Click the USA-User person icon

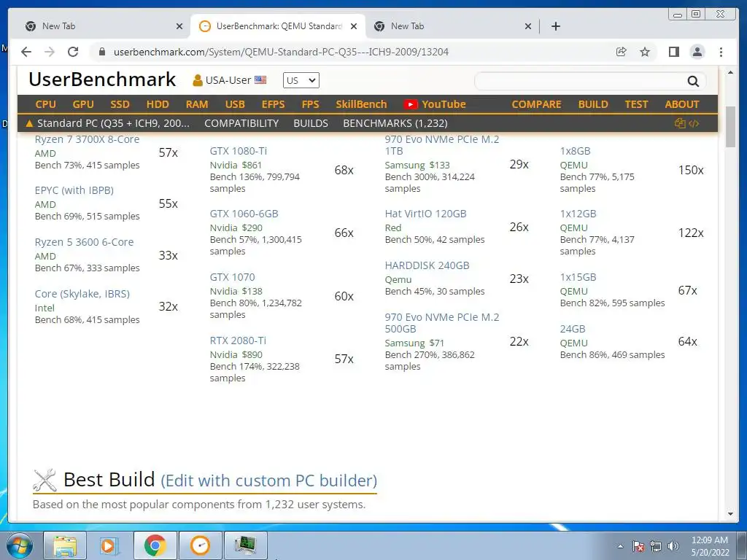(x=197, y=80)
